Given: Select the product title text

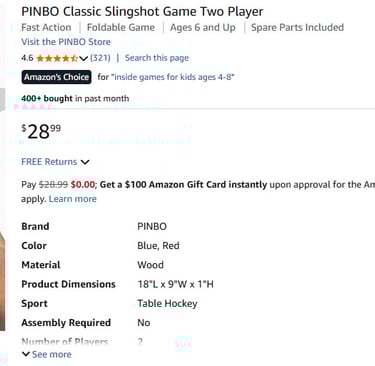Looking at the screenshot, I should click(142, 12).
